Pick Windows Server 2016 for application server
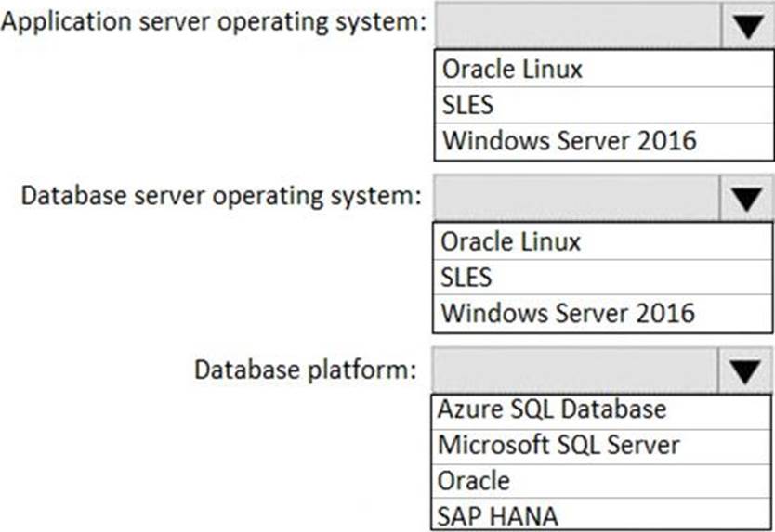Screen dimensions: 775x532 coord(604,141)
